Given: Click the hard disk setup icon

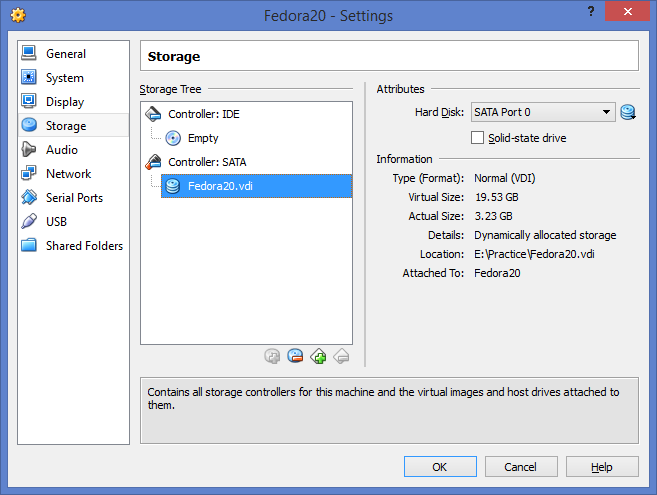Looking at the screenshot, I should [628, 112].
